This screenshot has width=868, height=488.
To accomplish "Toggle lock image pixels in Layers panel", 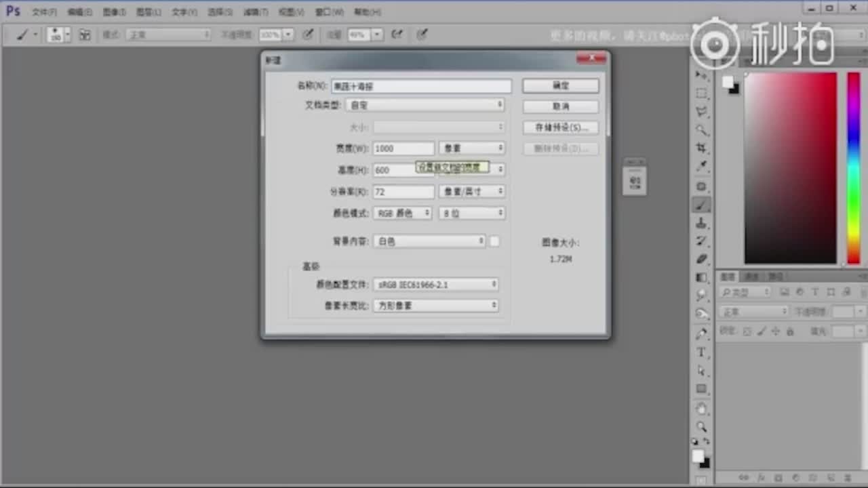I will click(762, 332).
